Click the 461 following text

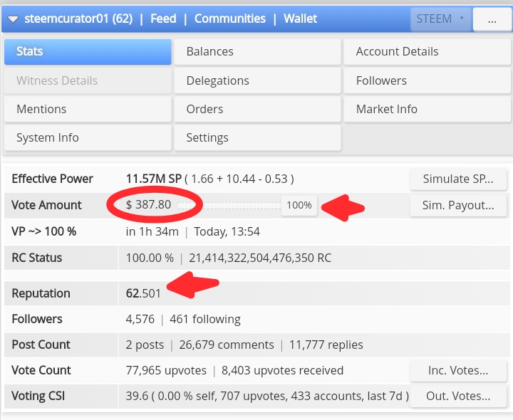tap(205, 319)
